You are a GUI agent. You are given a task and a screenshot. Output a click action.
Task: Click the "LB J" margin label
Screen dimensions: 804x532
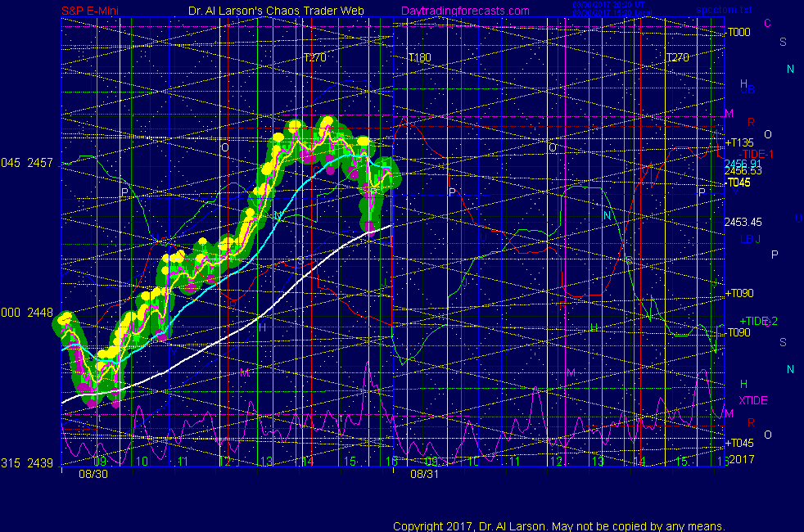[750, 239]
